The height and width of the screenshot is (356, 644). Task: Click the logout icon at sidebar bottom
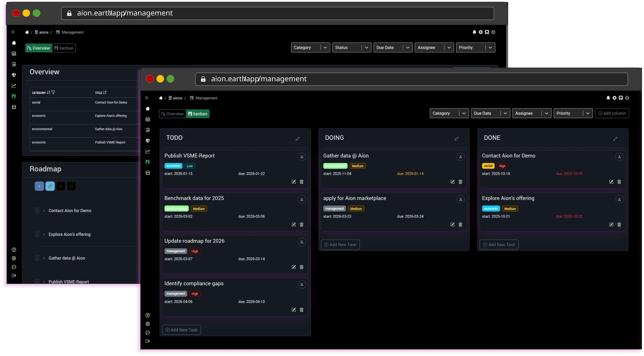pos(148,341)
